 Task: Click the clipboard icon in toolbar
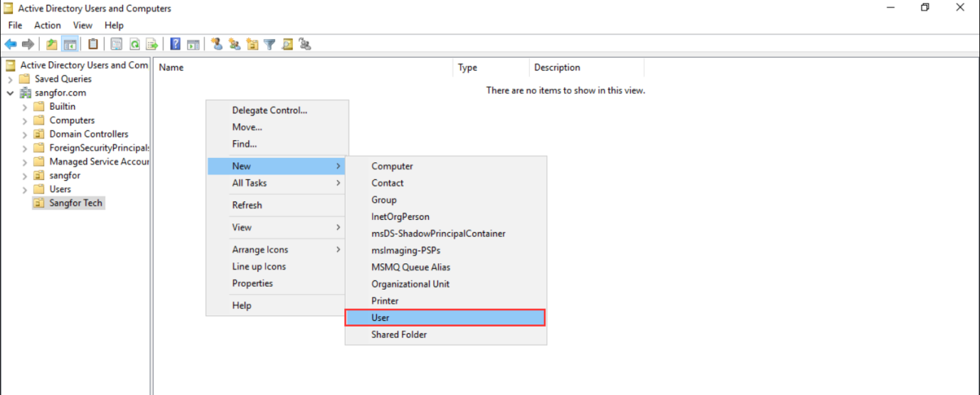coord(93,44)
